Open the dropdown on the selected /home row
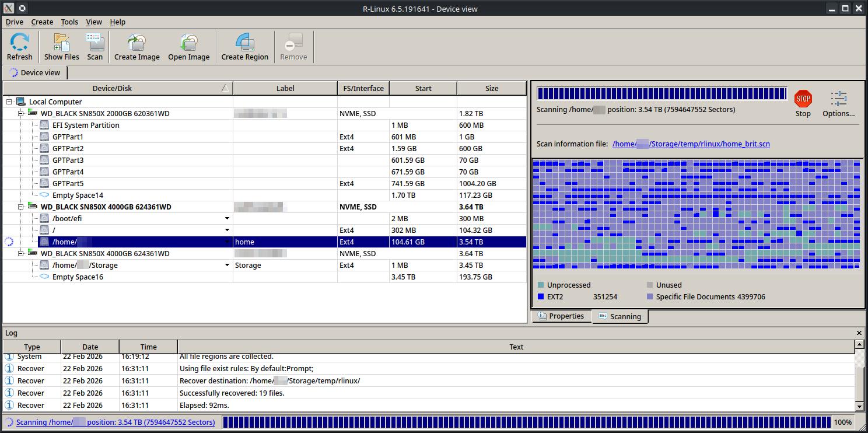The width and height of the screenshot is (868, 433). [x=228, y=242]
